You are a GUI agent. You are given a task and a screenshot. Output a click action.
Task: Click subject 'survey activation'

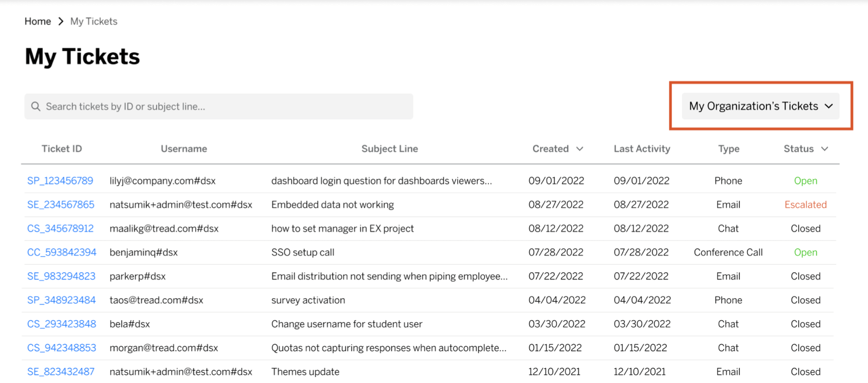click(x=308, y=300)
